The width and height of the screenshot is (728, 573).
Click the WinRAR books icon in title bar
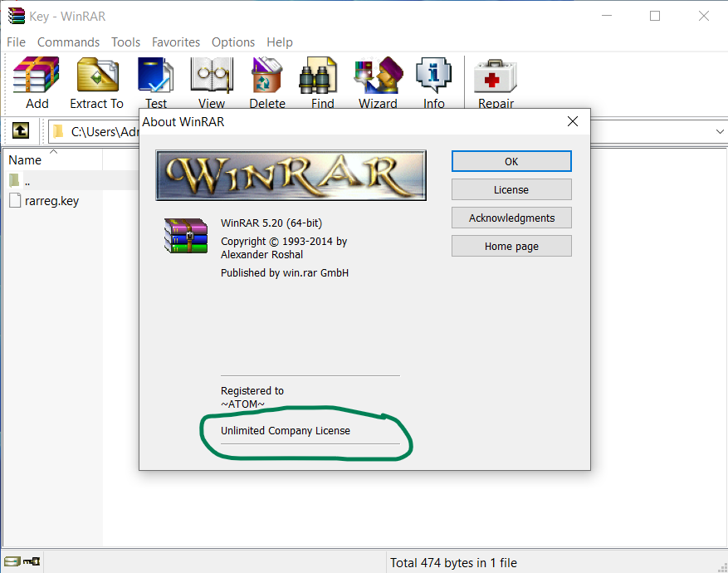pyautogui.click(x=17, y=16)
